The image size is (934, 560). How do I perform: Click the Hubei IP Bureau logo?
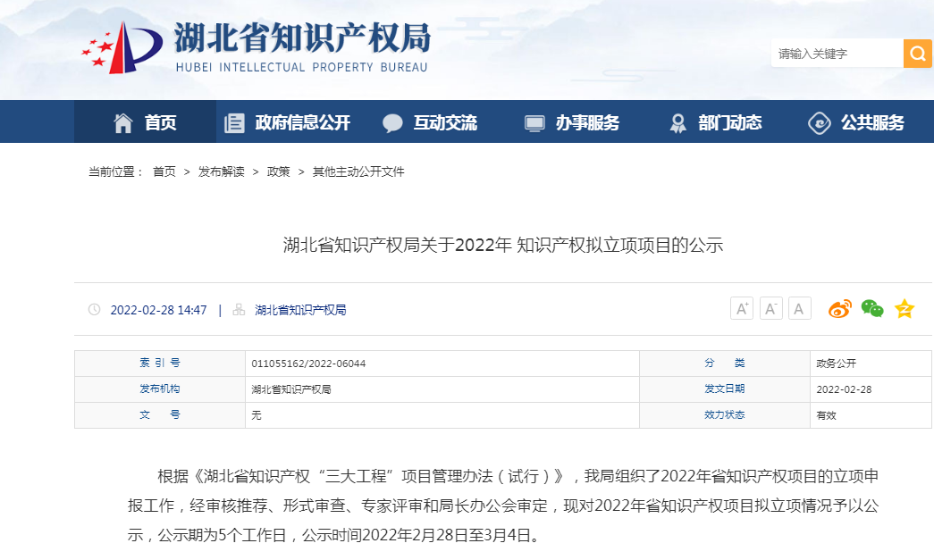[x=256, y=47]
